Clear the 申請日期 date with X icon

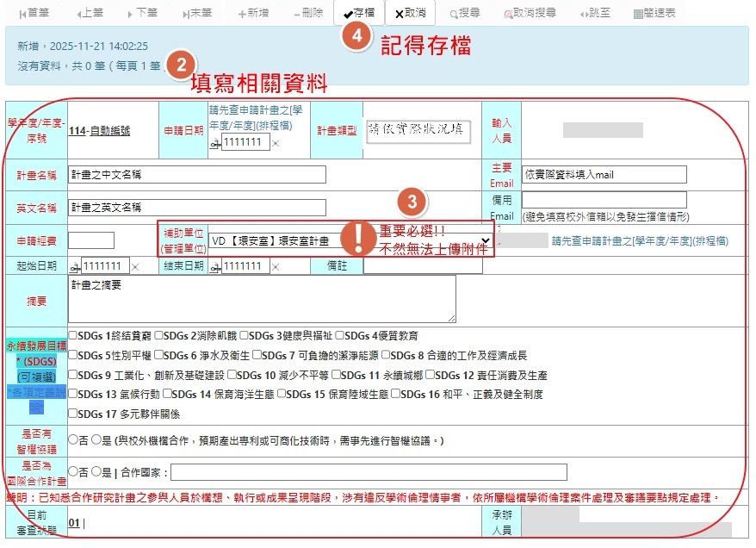click(x=276, y=143)
